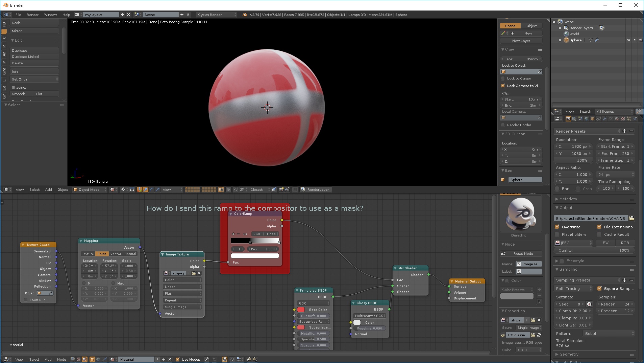Image resolution: width=644 pixels, height=363 pixels.
Task: Click the New Layer button
Action: tap(521, 41)
